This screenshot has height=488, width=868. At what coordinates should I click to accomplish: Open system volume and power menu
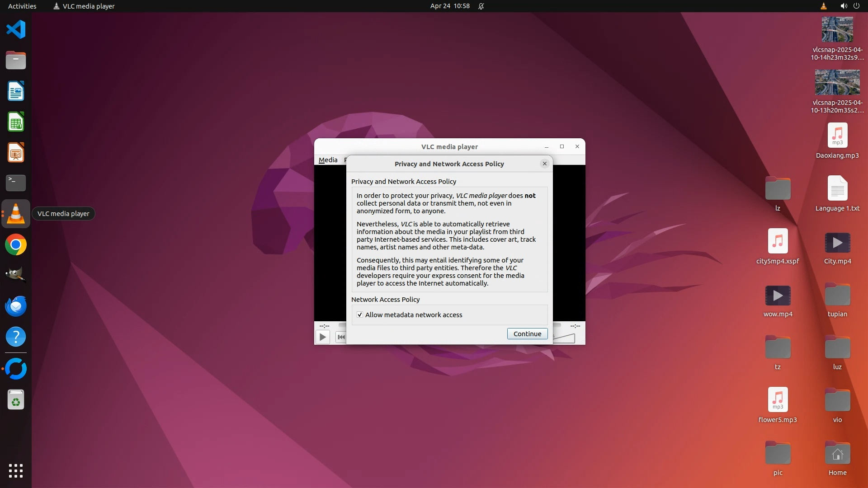849,6
